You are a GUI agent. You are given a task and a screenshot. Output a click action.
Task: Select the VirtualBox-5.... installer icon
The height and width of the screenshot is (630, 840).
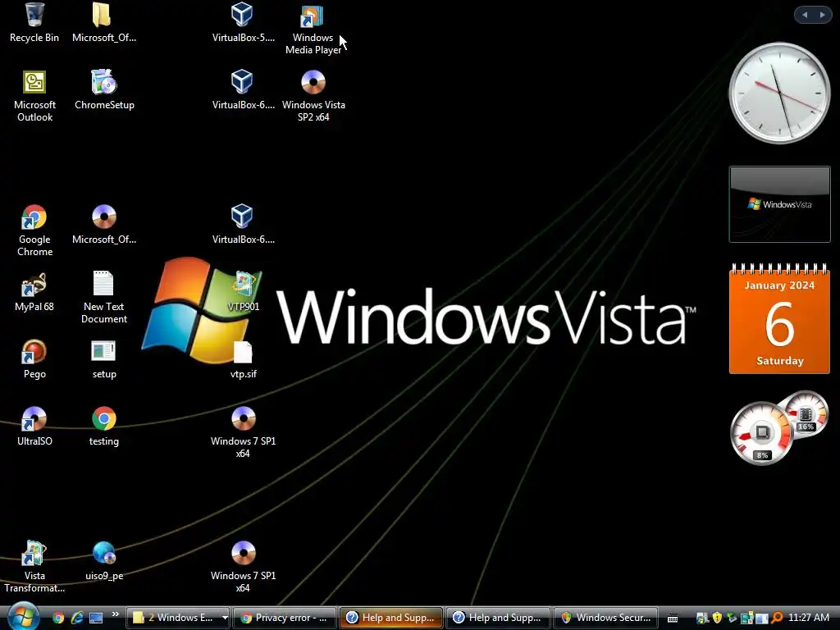pos(243,22)
